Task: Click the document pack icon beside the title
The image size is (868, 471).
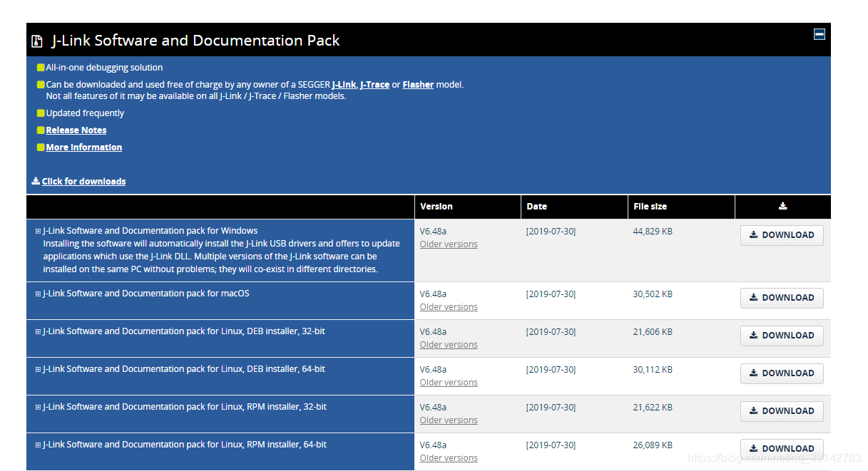Action: [37, 41]
